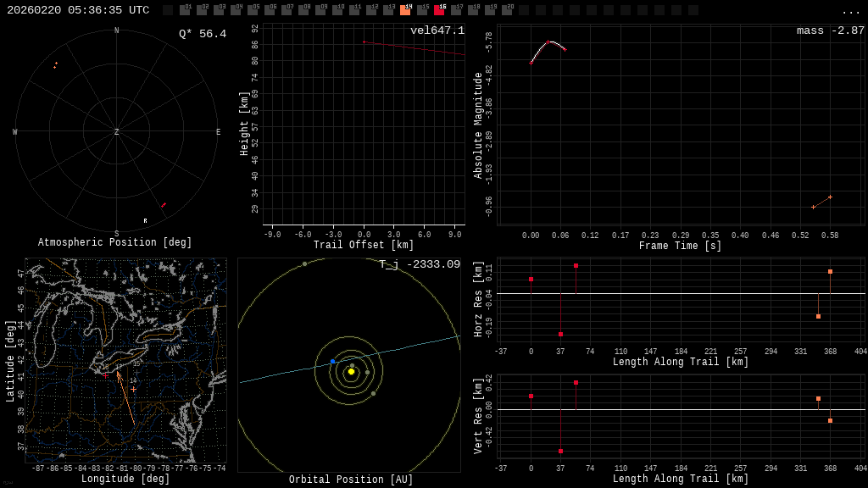Click the Atmospheric Position [deg] label
Screen dimensions: 868x488
coord(114,242)
